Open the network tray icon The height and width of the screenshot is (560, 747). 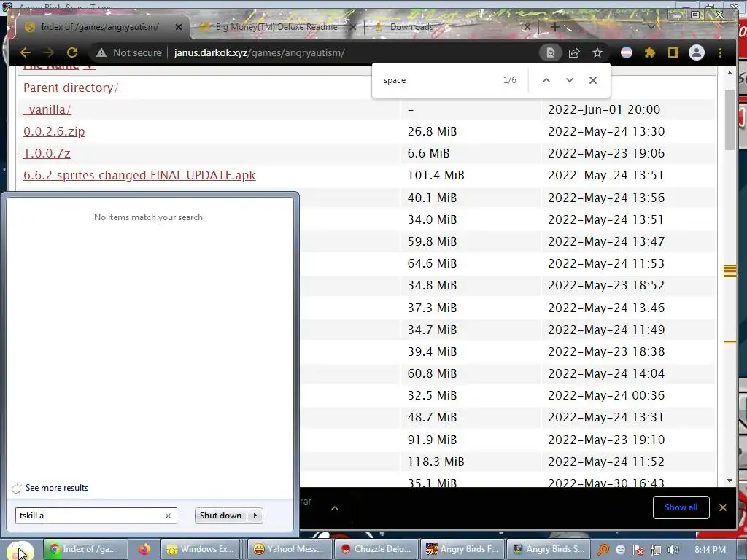click(656, 550)
